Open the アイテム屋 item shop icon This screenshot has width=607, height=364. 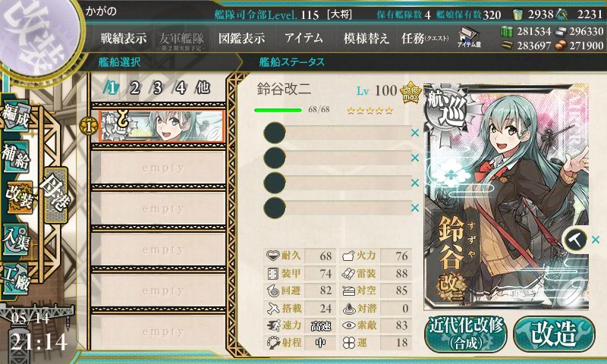coord(468,37)
